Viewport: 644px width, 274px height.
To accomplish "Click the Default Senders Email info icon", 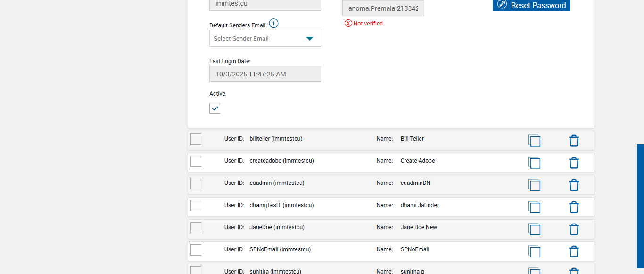I will 273,24.
